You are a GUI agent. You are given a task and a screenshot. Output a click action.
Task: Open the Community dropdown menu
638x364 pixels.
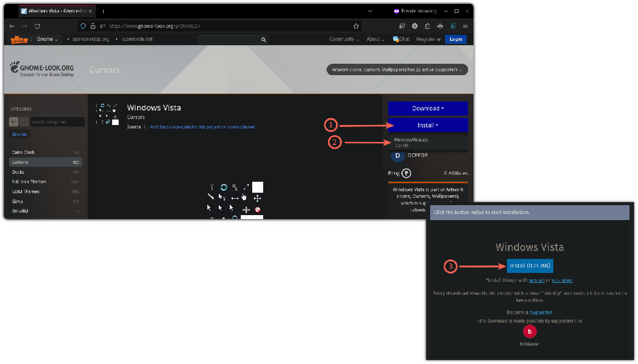pos(343,39)
